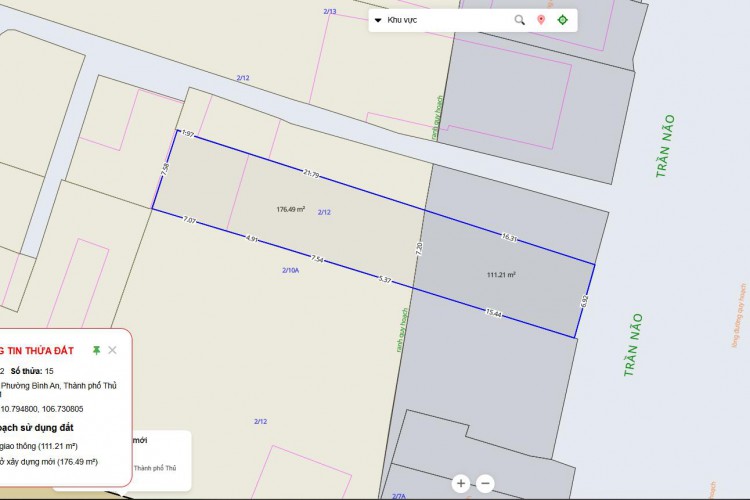Click the 15.44 edge length label
Image resolution: width=750 pixels, height=500 pixels.
point(493,313)
